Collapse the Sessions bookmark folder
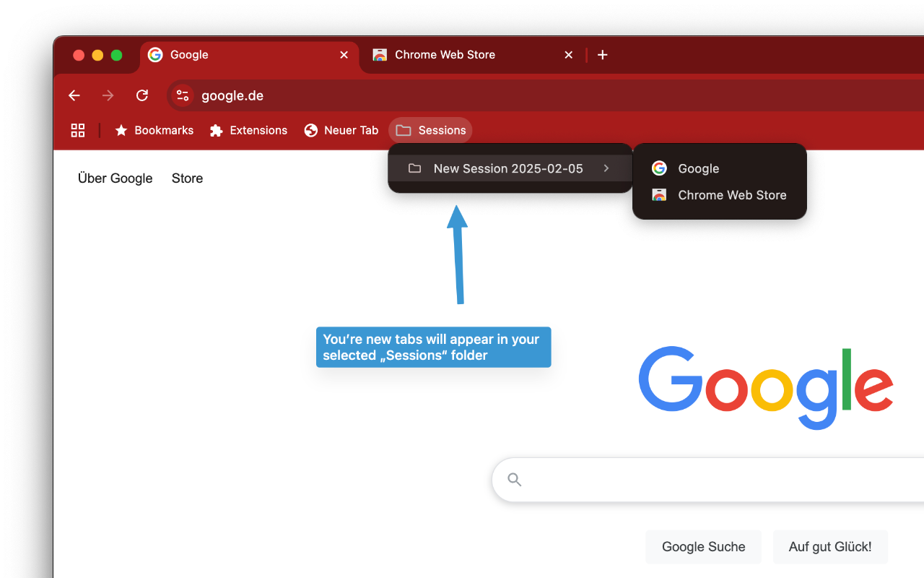Screen dimensions: 924x578 [430, 130]
